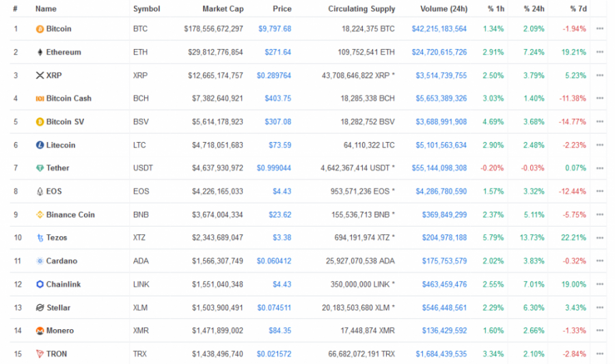Viewport: 615px width, 364px height.
Task: Click Binance Coin volume $369,849,299
Action: [444, 214]
